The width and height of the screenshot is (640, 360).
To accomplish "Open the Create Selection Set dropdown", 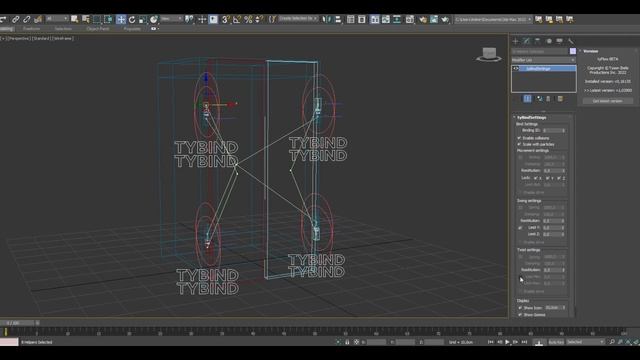I will coord(298,19).
